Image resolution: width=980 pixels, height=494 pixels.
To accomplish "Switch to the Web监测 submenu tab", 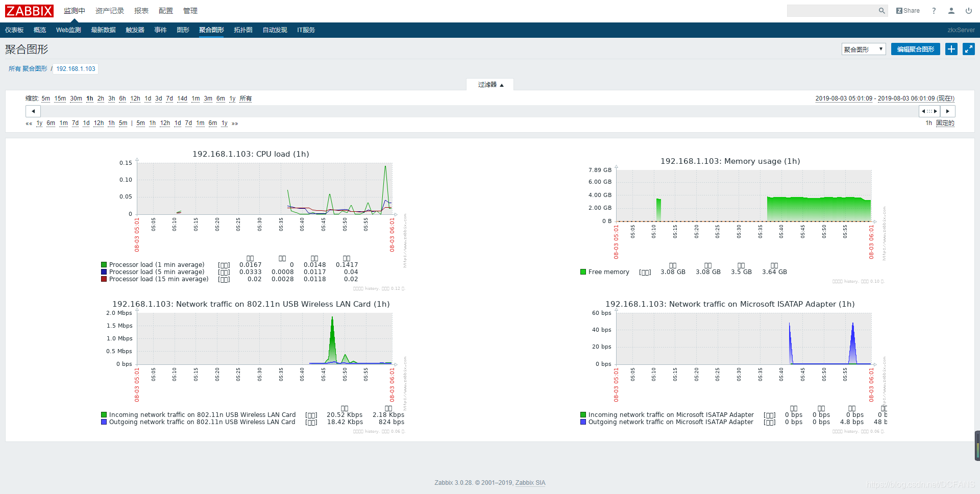I will pyautogui.click(x=68, y=30).
